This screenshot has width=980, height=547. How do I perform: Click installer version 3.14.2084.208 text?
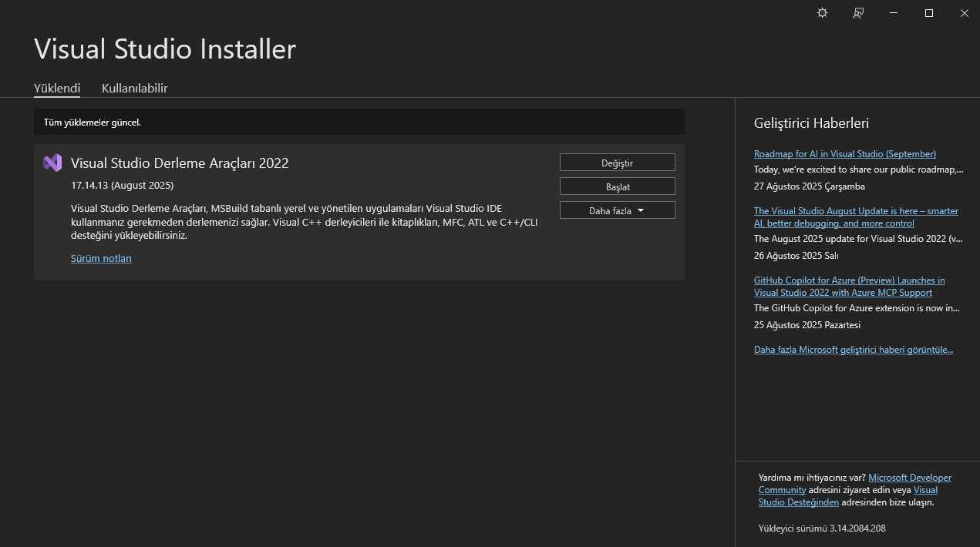(822, 529)
